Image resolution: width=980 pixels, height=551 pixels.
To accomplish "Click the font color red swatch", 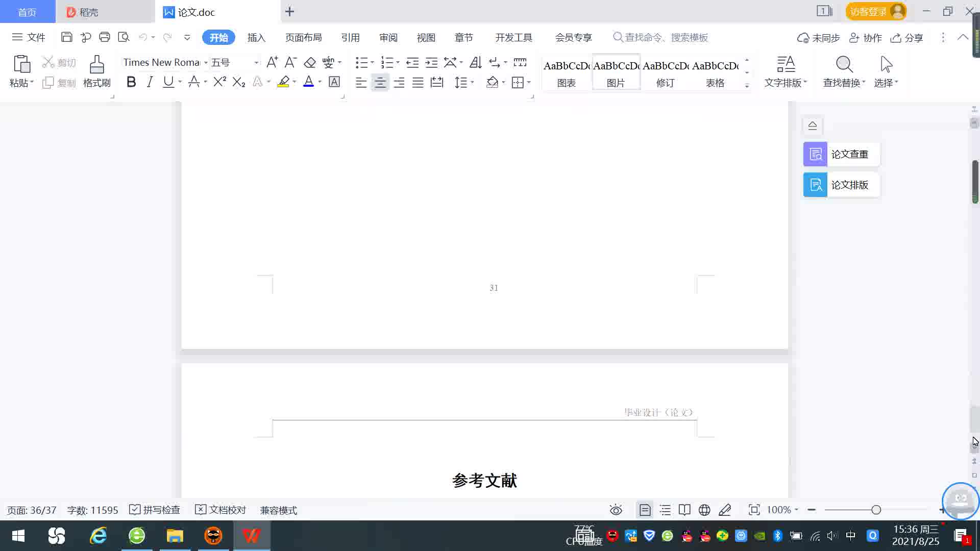I will tap(308, 82).
